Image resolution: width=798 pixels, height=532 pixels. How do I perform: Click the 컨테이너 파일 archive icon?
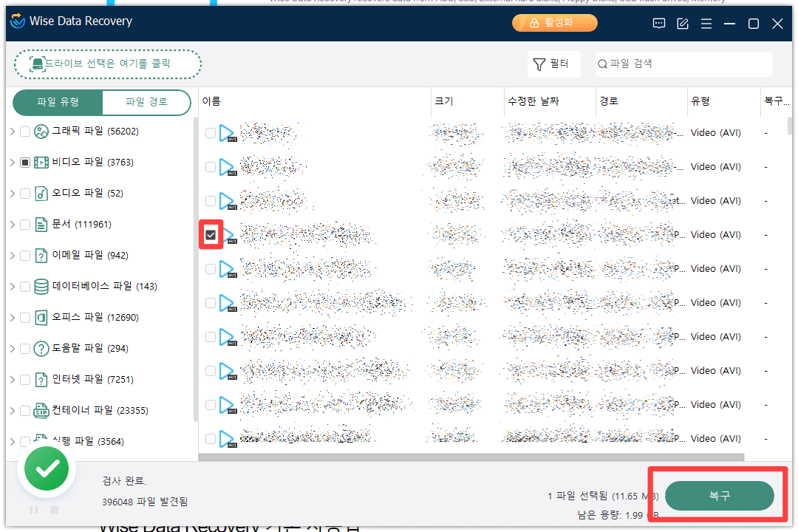coord(41,410)
